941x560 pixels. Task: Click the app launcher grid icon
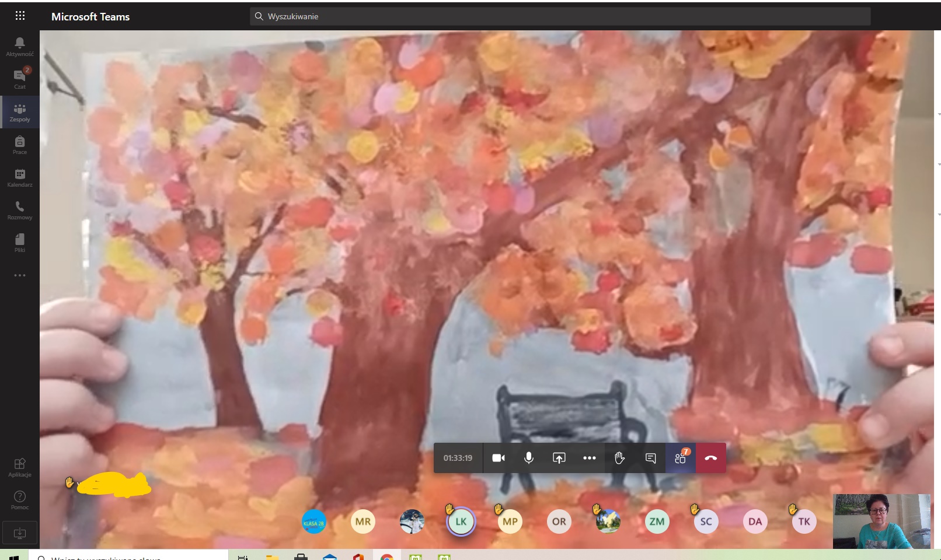click(x=20, y=16)
